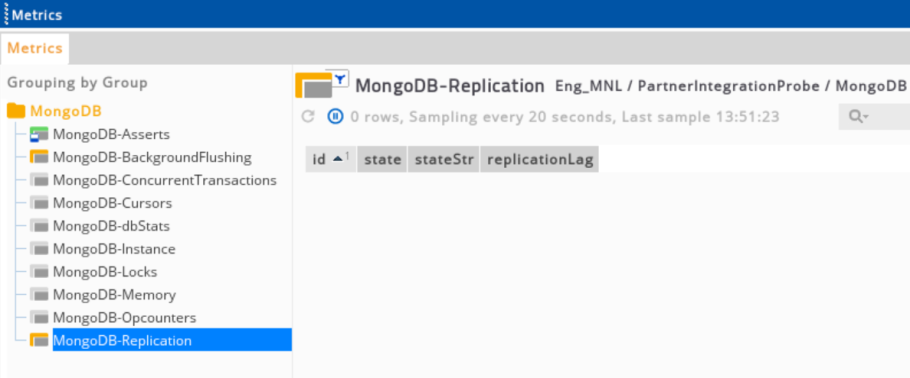910x378 pixels.
Task: Select MongoDB-Instance in the tree
Action: pos(114,249)
